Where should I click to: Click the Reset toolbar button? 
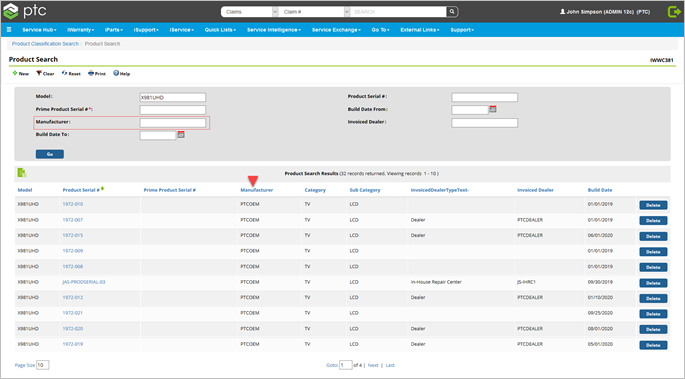(x=71, y=73)
